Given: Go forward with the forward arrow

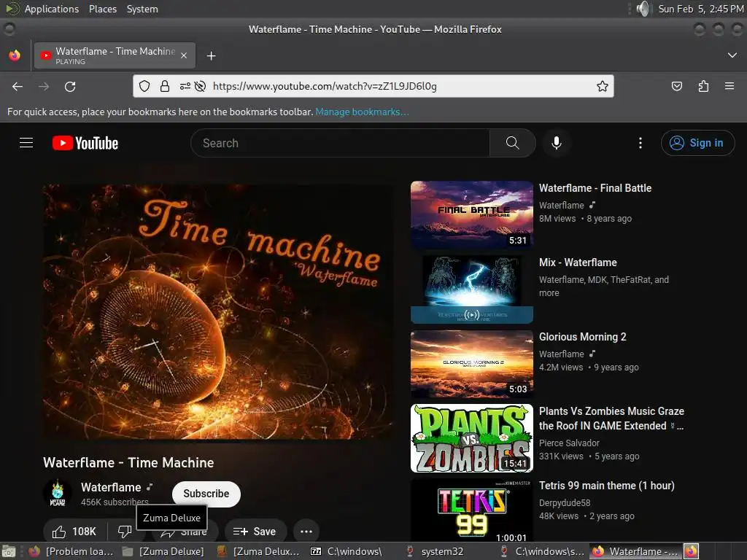Looking at the screenshot, I should click(44, 86).
